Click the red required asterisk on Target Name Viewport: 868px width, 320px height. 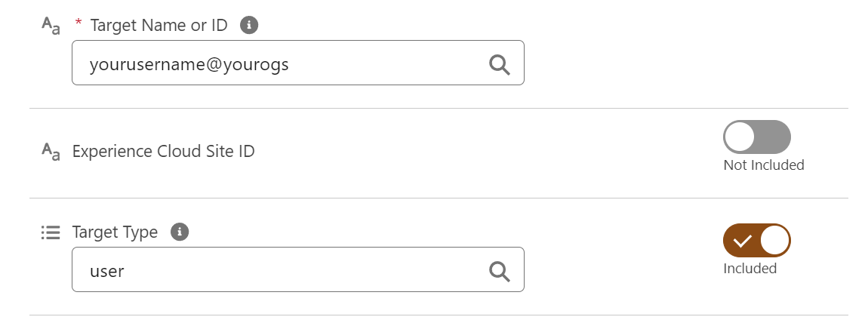[78, 24]
